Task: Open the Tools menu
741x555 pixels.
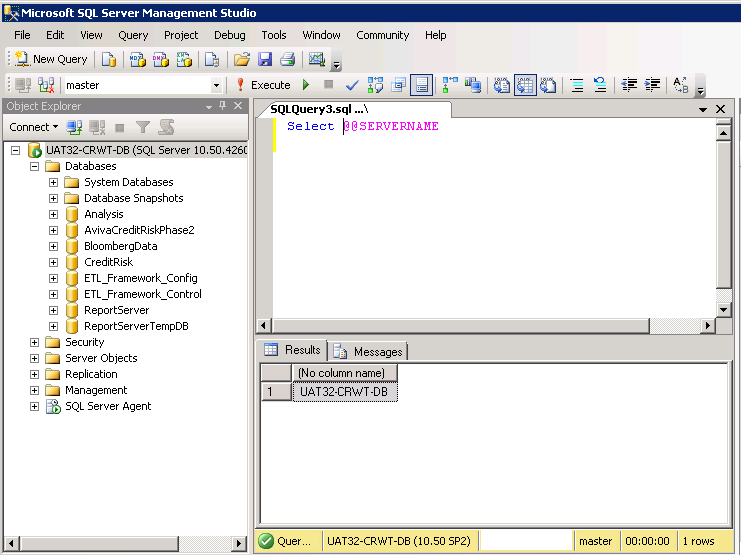Action: 274,35
